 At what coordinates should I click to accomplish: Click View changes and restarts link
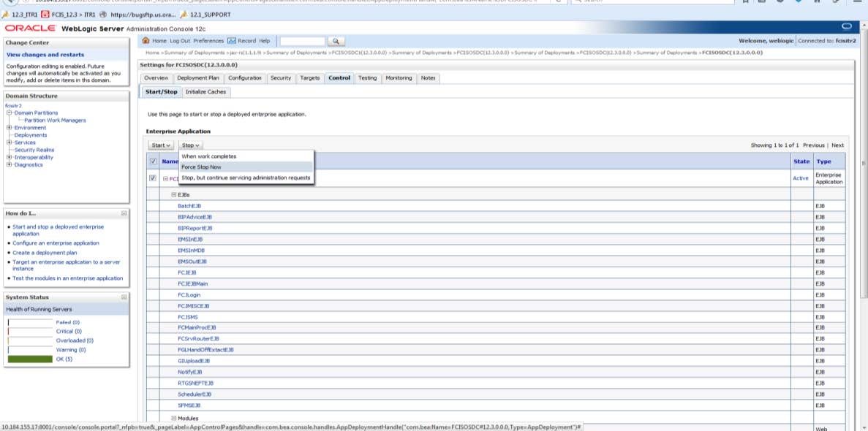45,55
